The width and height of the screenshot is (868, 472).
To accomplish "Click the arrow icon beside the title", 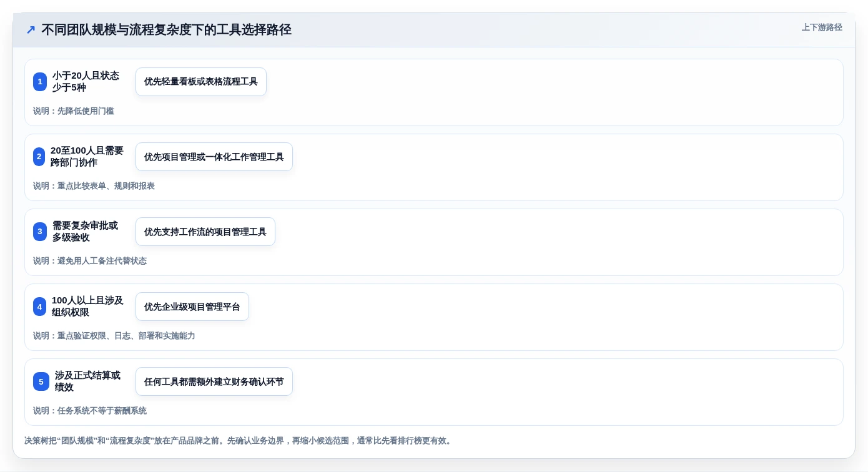I will [31, 30].
